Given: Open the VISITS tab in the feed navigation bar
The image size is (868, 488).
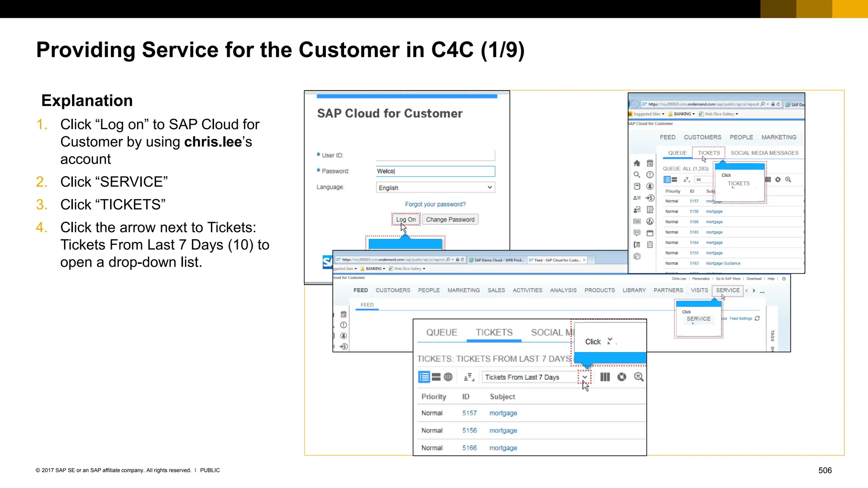Looking at the screenshot, I should (699, 290).
